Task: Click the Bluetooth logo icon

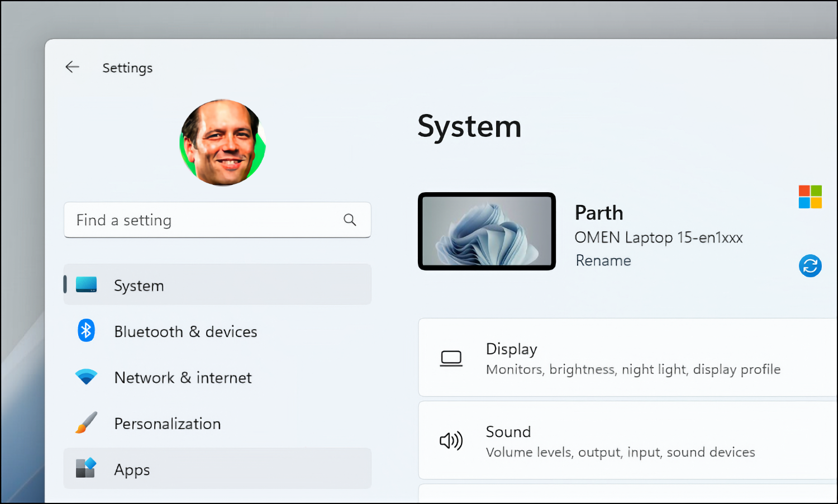Action: 86,331
